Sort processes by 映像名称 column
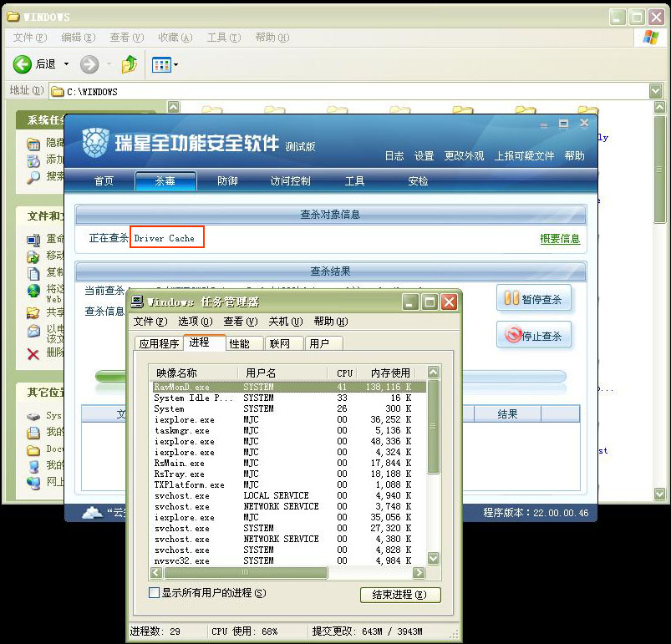This screenshot has width=671, height=644. [193, 373]
